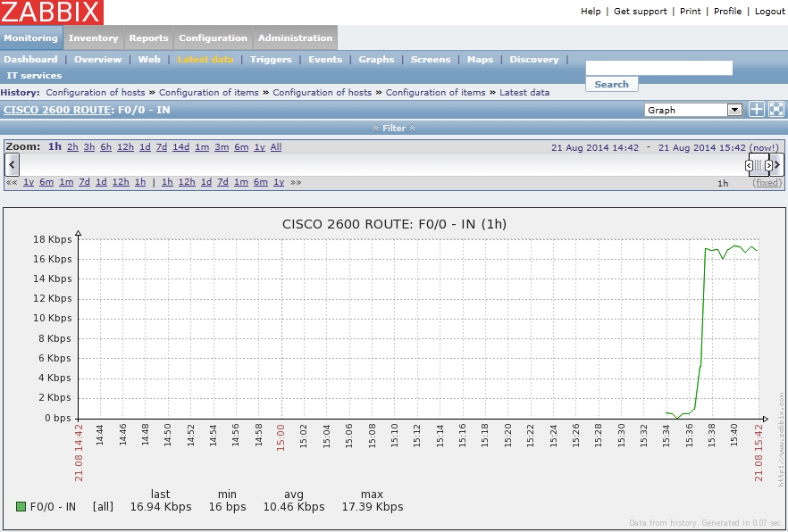This screenshot has height=532, width=788.
Task: Open the Maps submenu
Action: (481, 59)
